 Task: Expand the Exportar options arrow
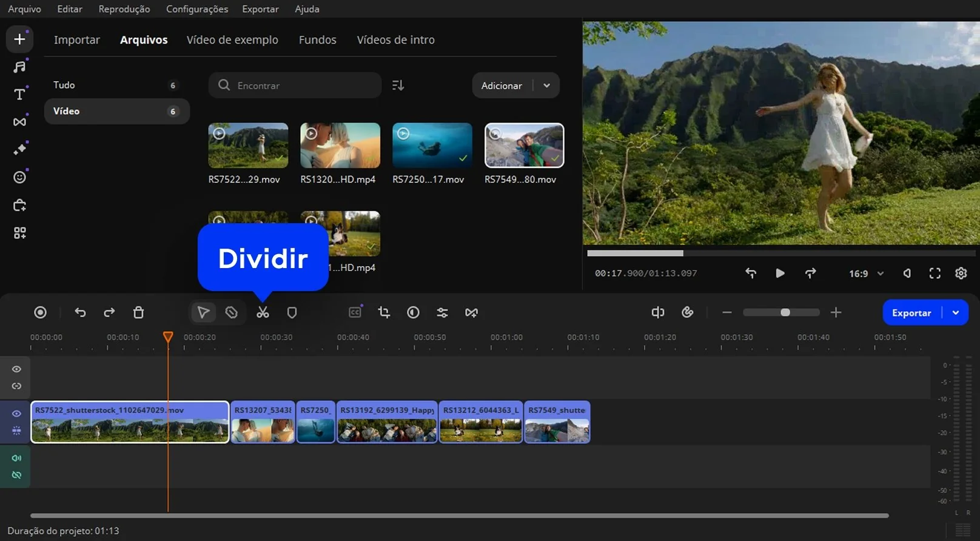point(956,313)
